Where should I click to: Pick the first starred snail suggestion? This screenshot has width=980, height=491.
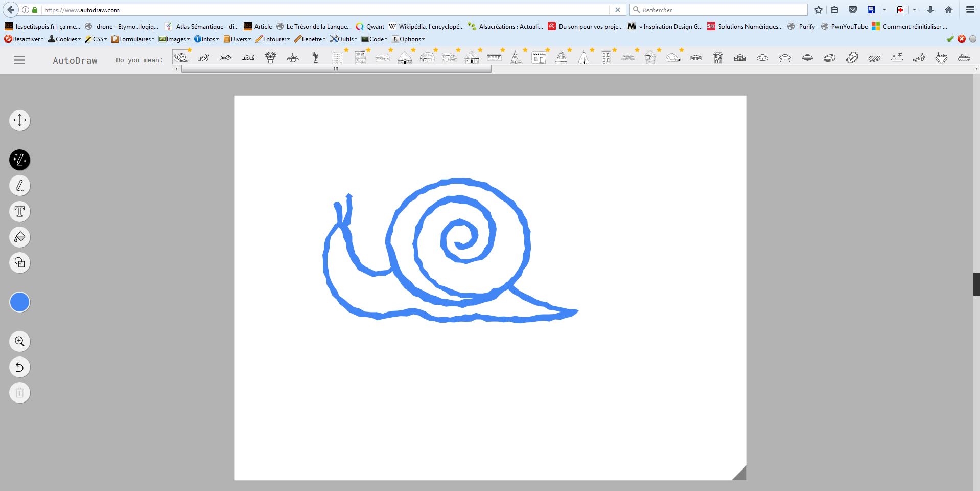[181, 58]
